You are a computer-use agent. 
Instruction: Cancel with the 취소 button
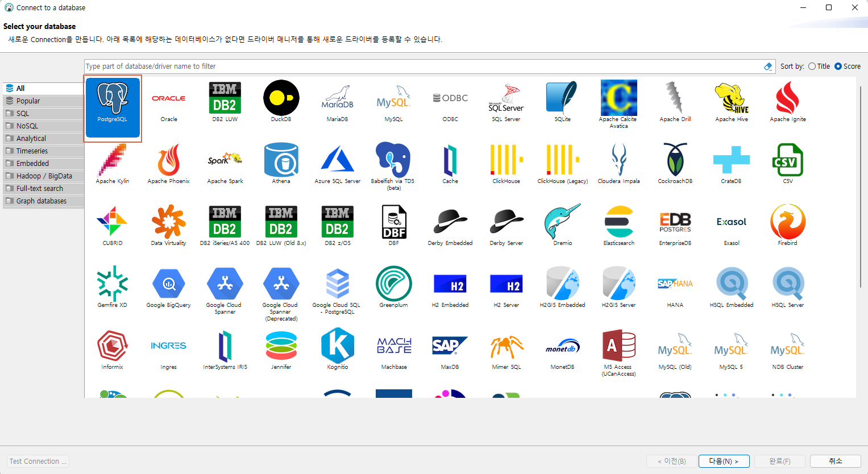(x=836, y=461)
